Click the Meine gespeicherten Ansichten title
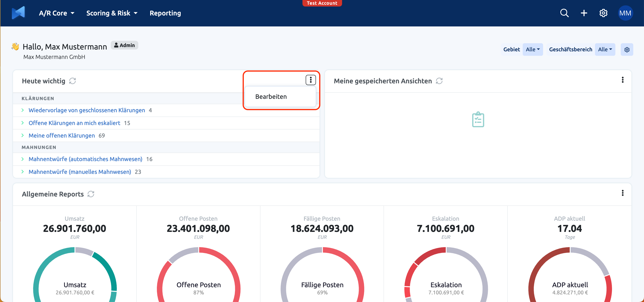Screen dimensions: 644x302 pos(383,81)
